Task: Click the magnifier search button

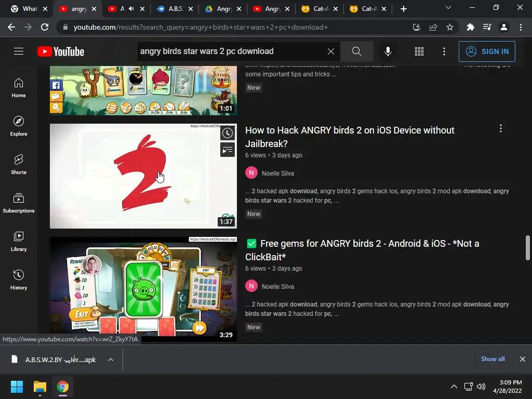Action: tap(356, 51)
